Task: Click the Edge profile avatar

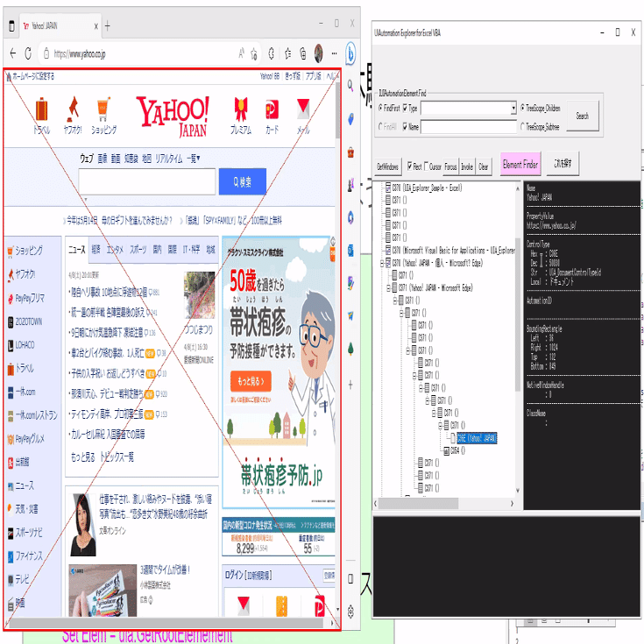Action: click(x=318, y=53)
